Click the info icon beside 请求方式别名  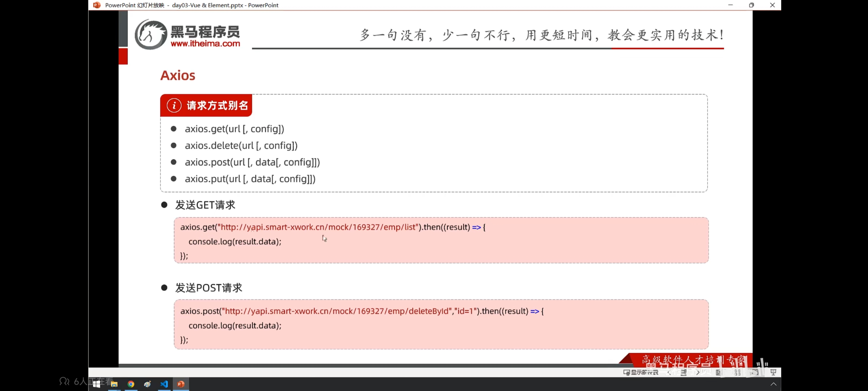pos(174,106)
